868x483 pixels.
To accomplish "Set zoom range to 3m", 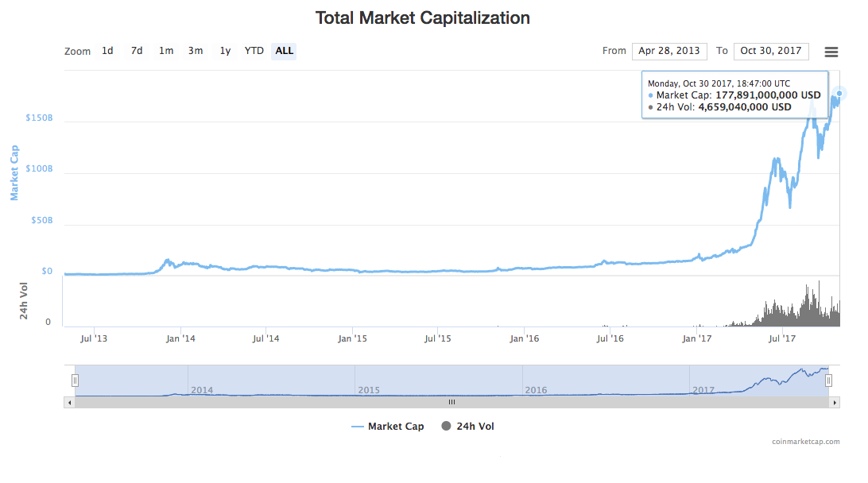I will pos(196,51).
